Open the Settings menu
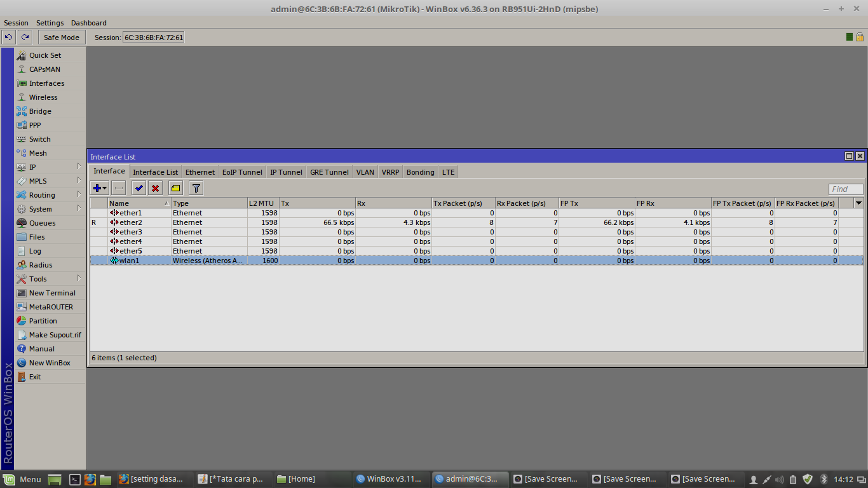The height and width of the screenshot is (488, 868). click(x=50, y=23)
